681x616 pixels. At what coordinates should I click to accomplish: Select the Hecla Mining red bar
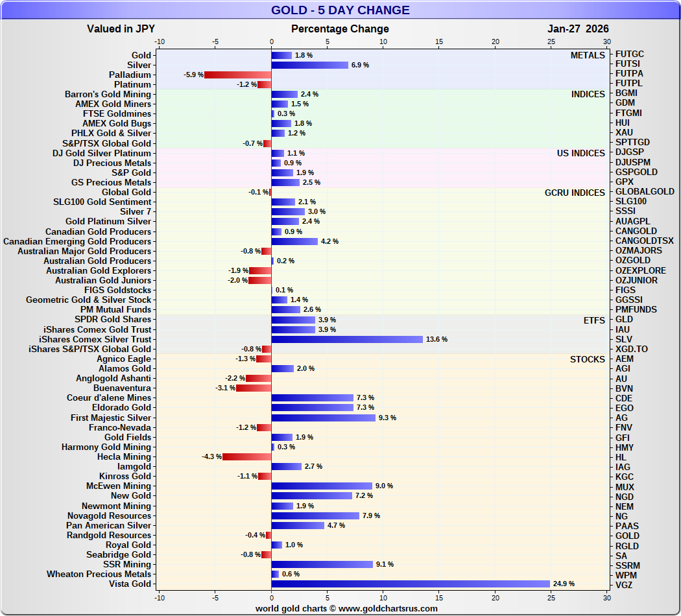(x=247, y=457)
